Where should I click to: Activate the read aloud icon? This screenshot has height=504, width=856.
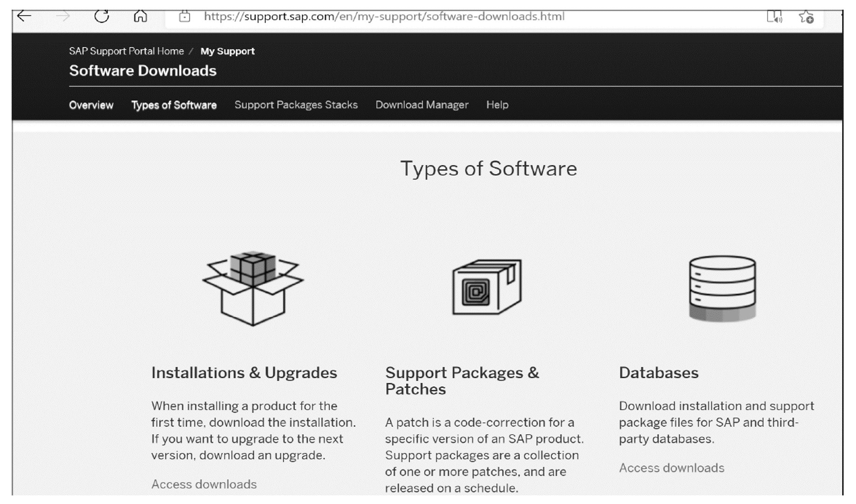click(x=774, y=15)
